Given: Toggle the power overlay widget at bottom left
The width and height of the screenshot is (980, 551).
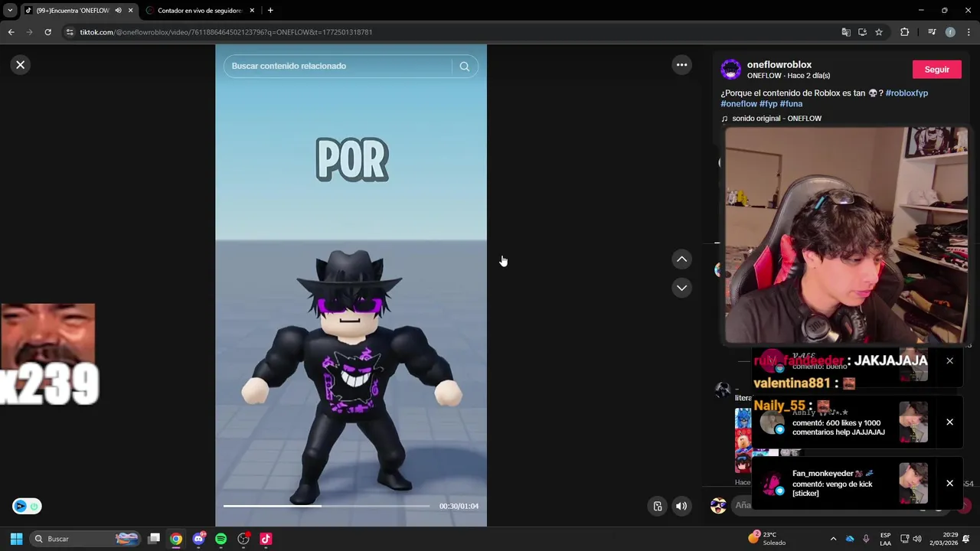Looking at the screenshot, I should [27, 506].
